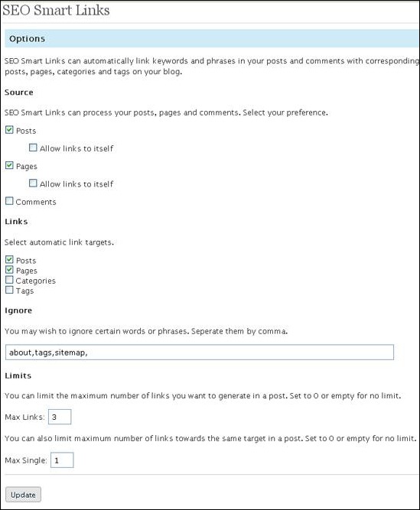Focus the ignore words text field

click(x=200, y=352)
